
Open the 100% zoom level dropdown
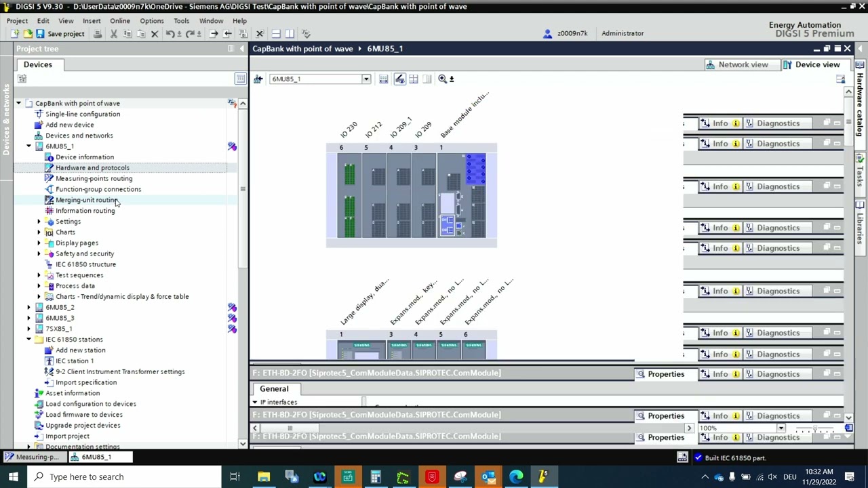pos(781,428)
